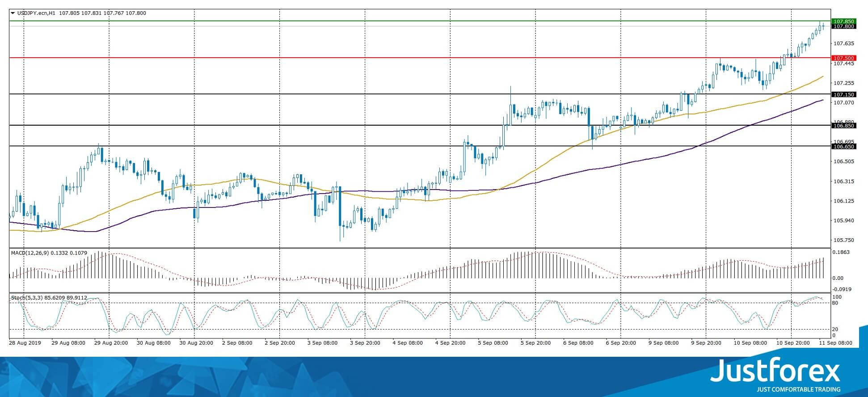Click the 107.255 price axis value
868x397 pixels.
(x=844, y=83)
